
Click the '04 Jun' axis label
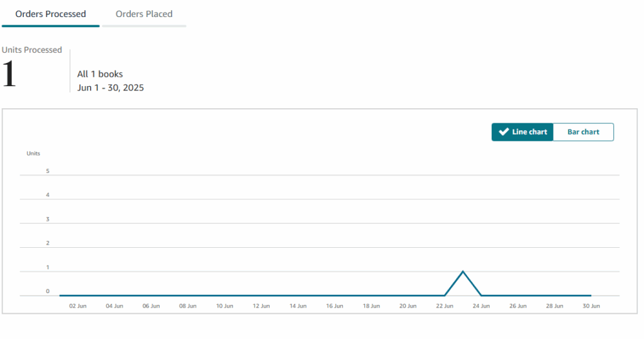click(x=114, y=306)
